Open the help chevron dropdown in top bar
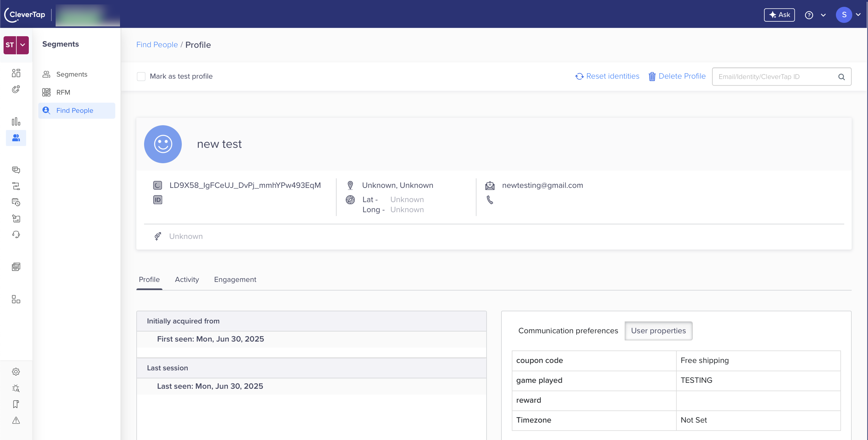868x440 pixels. pos(823,15)
